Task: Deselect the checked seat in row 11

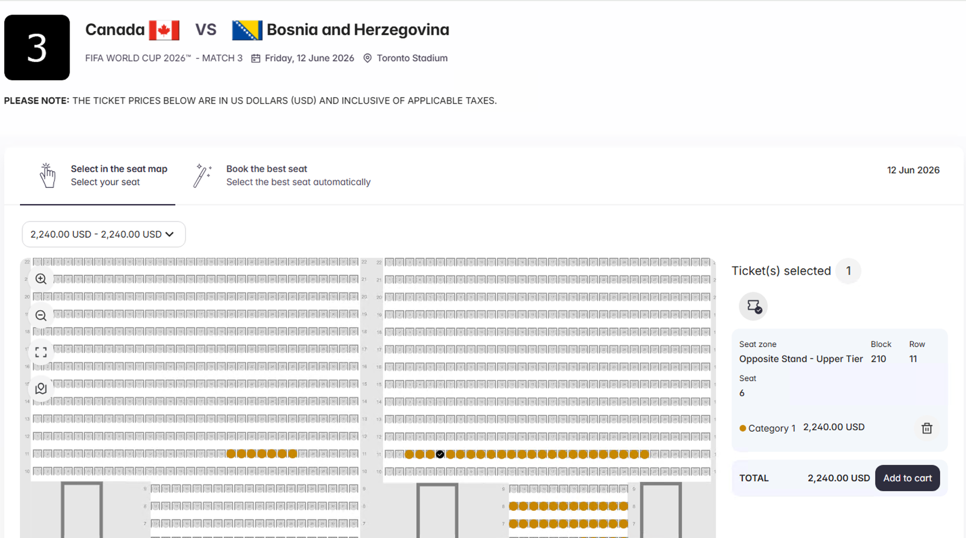Action: 440,454
